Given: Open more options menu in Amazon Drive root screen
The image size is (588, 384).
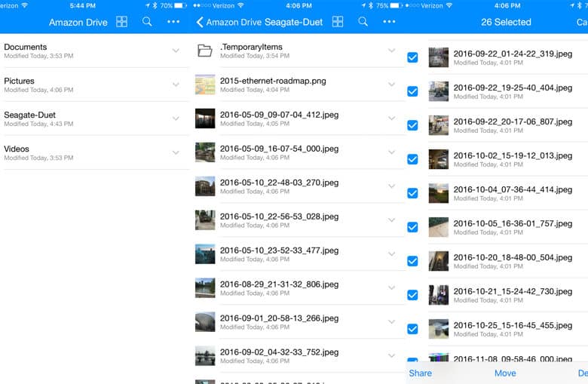Looking at the screenshot, I should pos(173,22).
